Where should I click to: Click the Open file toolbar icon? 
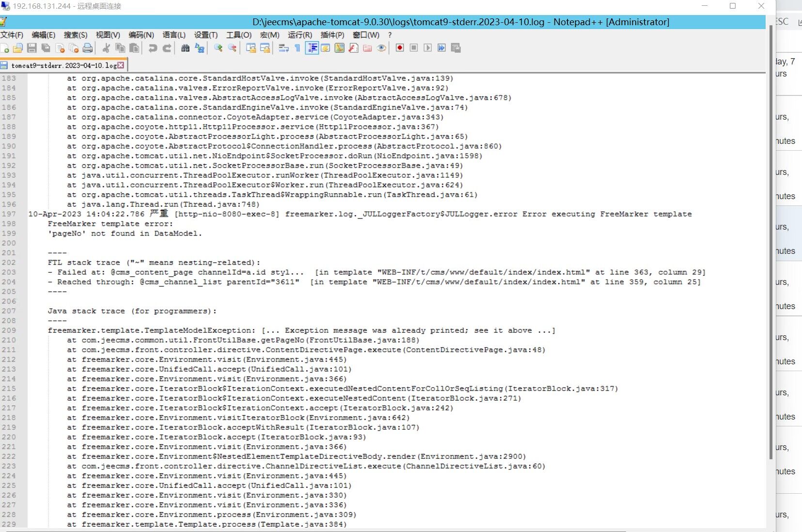pos(18,48)
